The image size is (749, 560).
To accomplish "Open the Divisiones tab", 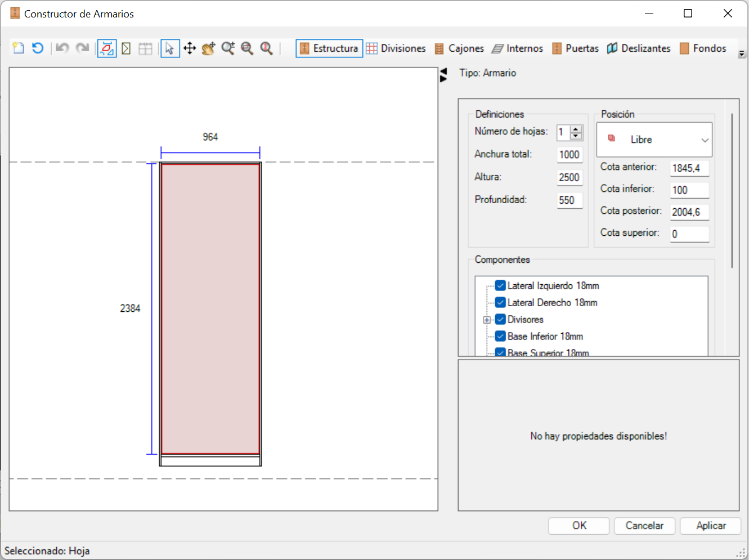I will coord(396,48).
